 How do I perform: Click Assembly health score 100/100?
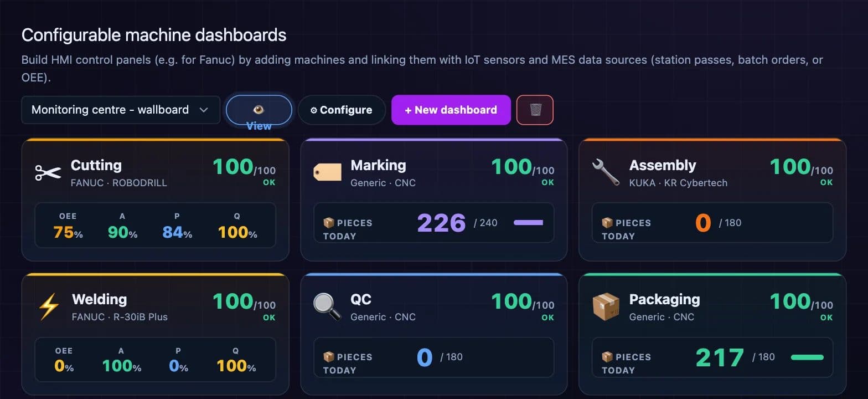click(801, 167)
